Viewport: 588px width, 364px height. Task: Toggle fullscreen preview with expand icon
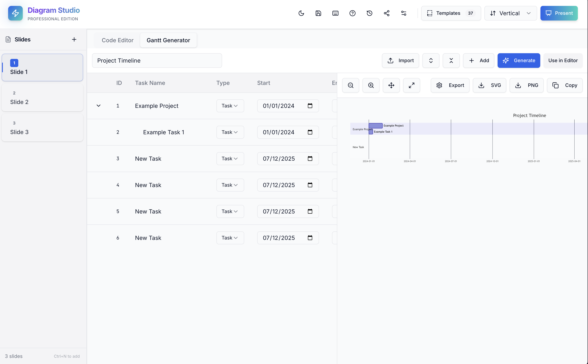pyautogui.click(x=411, y=85)
